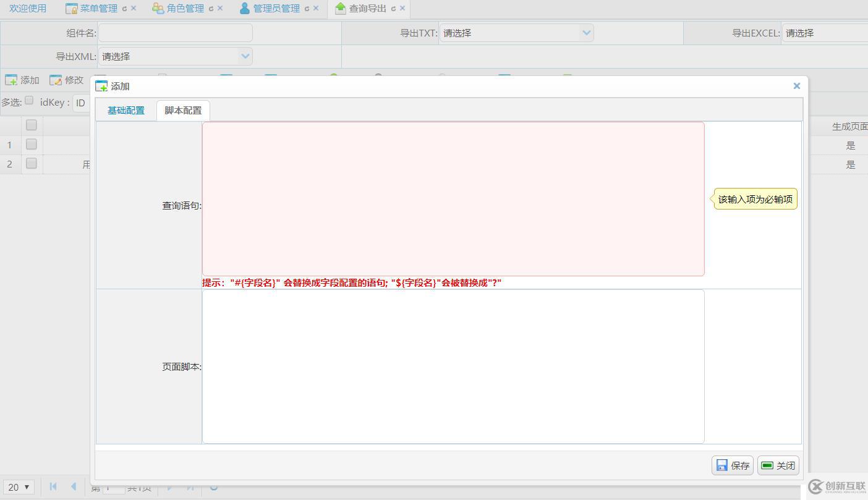Enable the 多选 checkbox
The image size is (868, 500).
click(x=29, y=100)
